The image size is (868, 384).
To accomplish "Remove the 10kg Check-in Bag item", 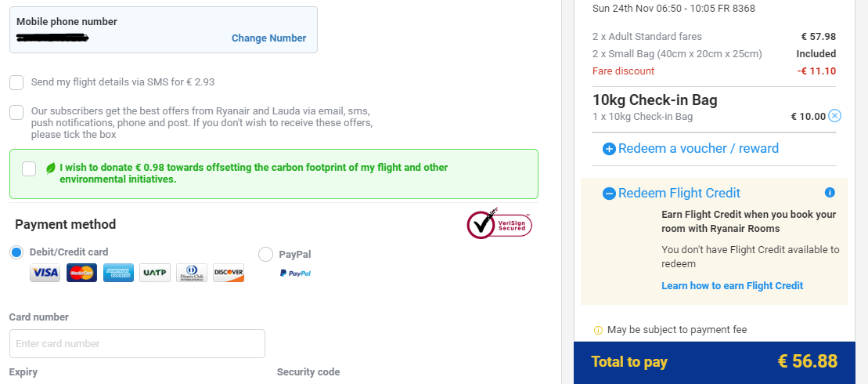I will pyautogui.click(x=835, y=116).
